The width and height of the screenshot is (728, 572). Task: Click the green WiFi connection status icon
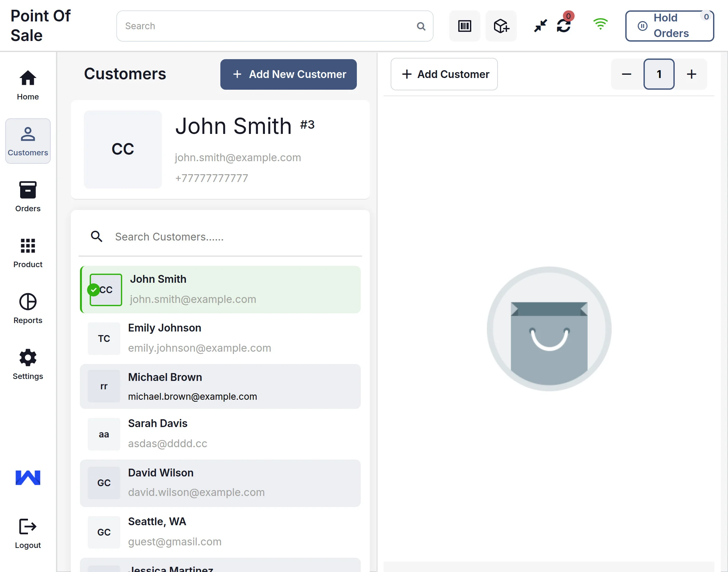pos(600,24)
